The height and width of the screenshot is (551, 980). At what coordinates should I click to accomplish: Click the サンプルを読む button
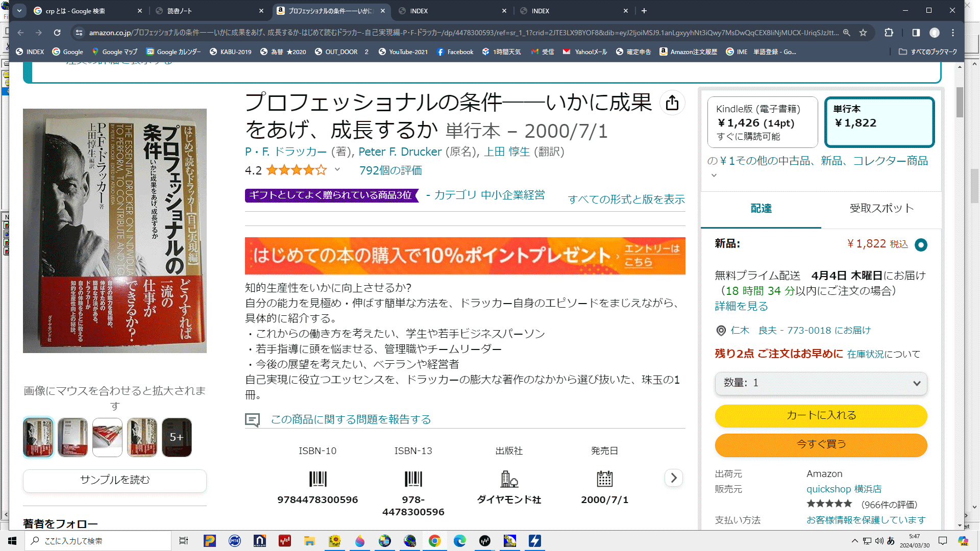pos(115,481)
